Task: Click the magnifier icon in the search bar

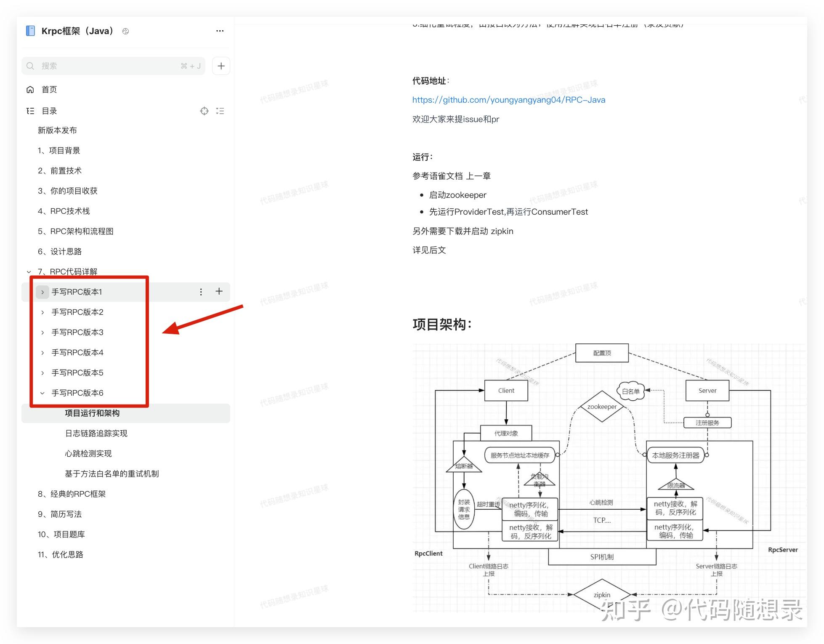Action: tap(30, 66)
